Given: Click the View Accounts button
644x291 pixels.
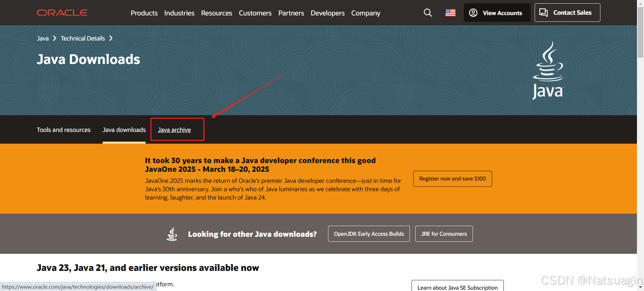Looking at the screenshot, I should [x=497, y=13].
